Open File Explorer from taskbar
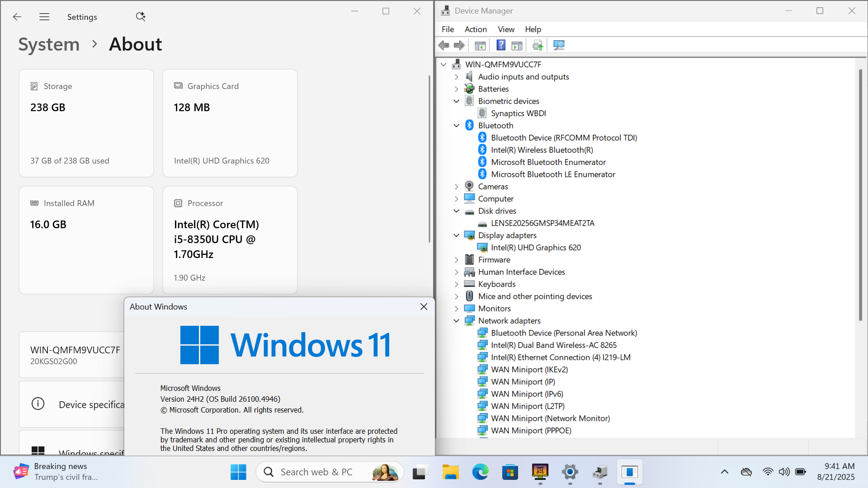Screen dimensions: 868x488 tap(450, 472)
